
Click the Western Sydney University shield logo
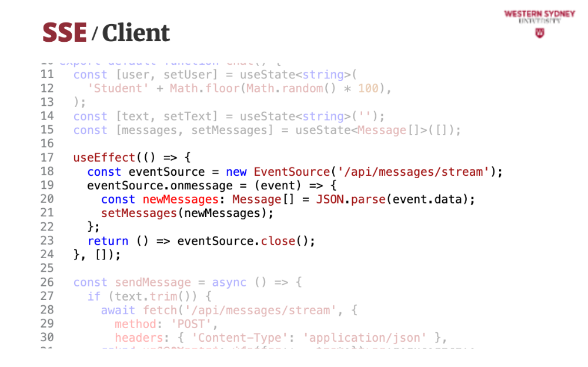pyautogui.click(x=539, y=34)
